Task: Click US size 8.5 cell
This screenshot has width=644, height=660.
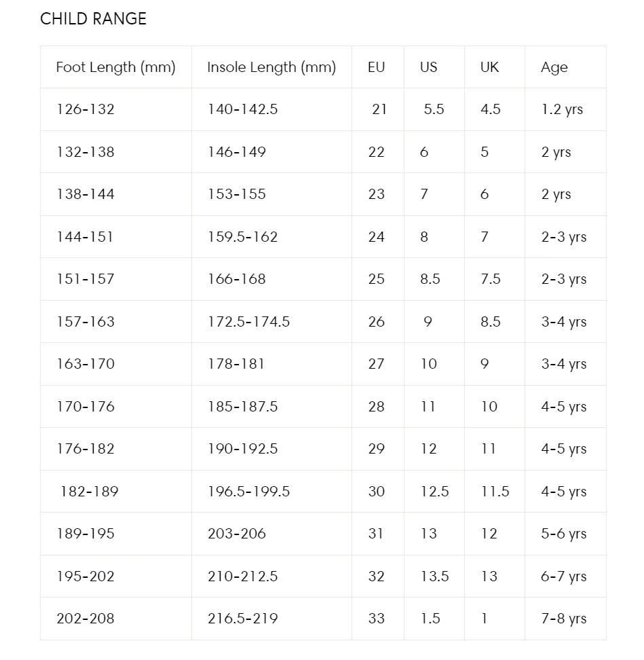Action: (434, 279)
